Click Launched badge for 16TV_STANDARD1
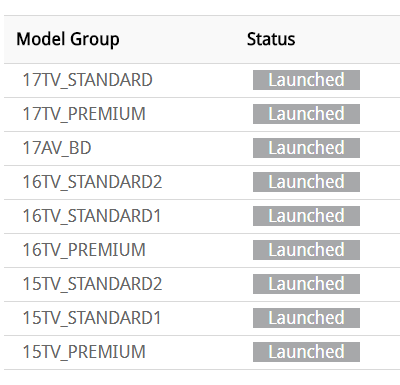400x385 pixels. (306, 216)
